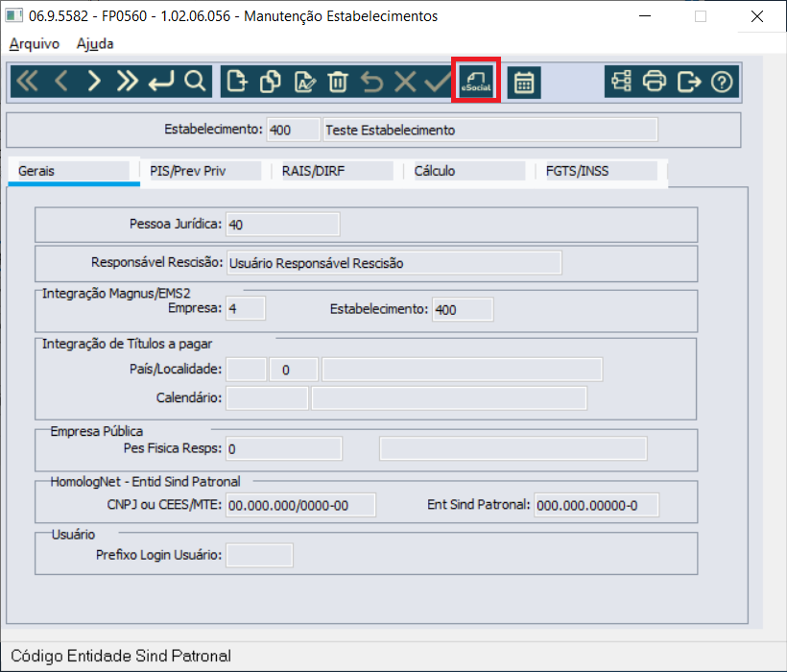Click the Teste Estabelecimento name field
This screenshot has height=672, width=787.
tap(490, 130)
